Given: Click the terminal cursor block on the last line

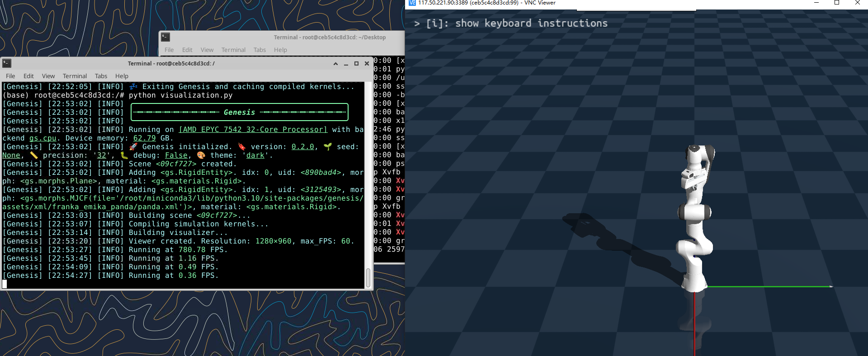Looking at the screenshot, I should [x=5, y=284].
